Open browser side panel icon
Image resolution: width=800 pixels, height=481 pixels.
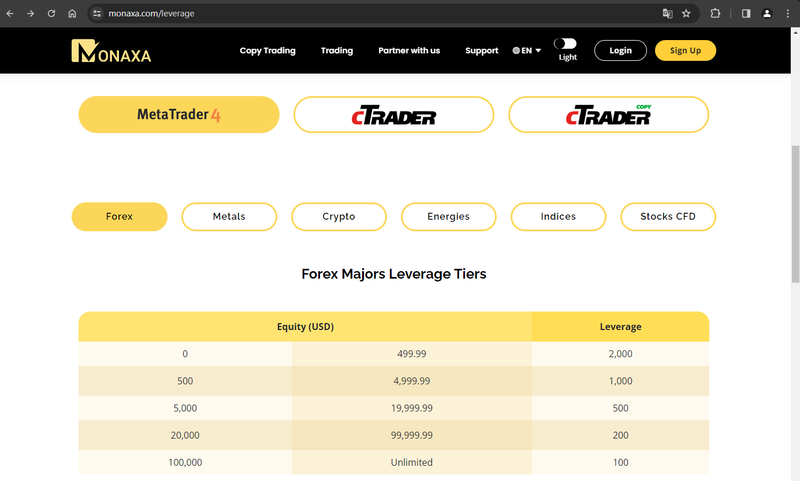746,14
